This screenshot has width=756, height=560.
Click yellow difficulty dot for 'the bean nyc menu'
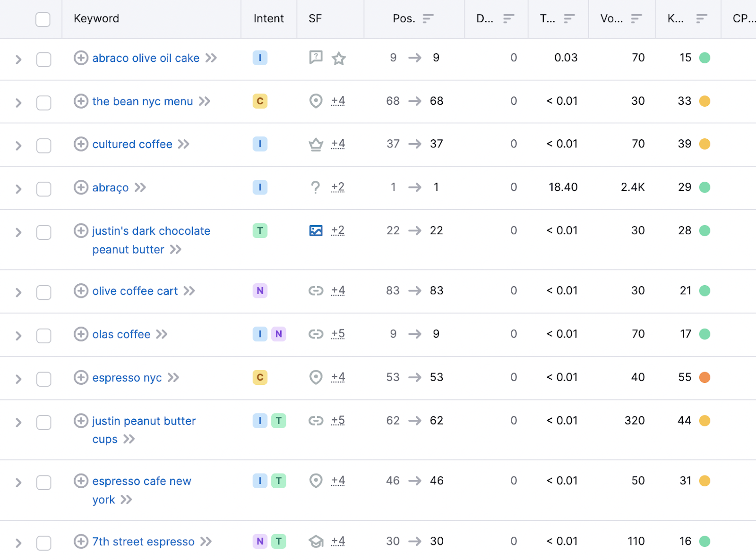704,101
